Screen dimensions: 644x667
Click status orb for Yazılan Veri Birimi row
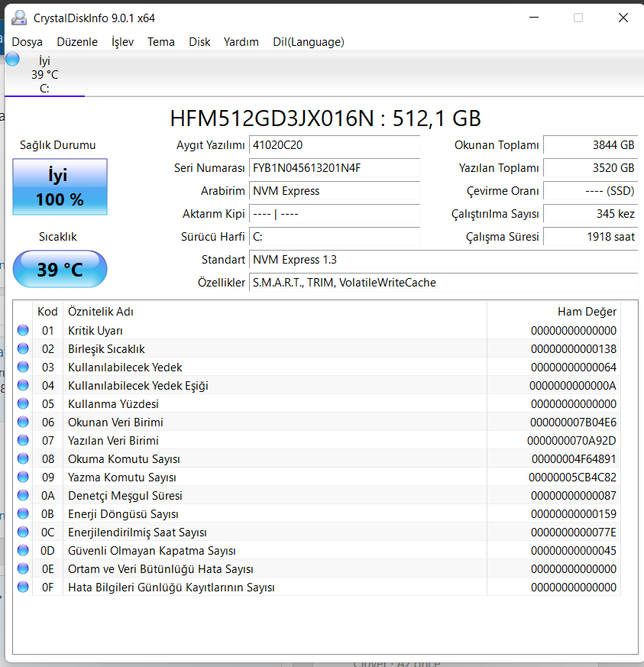click(23, 440)
